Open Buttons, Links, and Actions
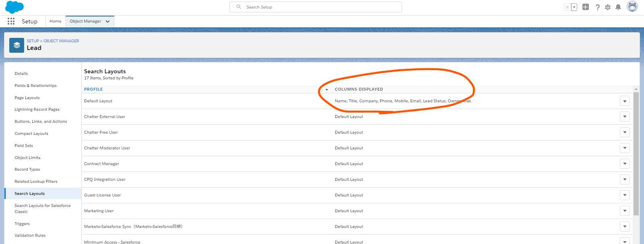The height and width of the screenshot is (244, 644). click(41, 122)
